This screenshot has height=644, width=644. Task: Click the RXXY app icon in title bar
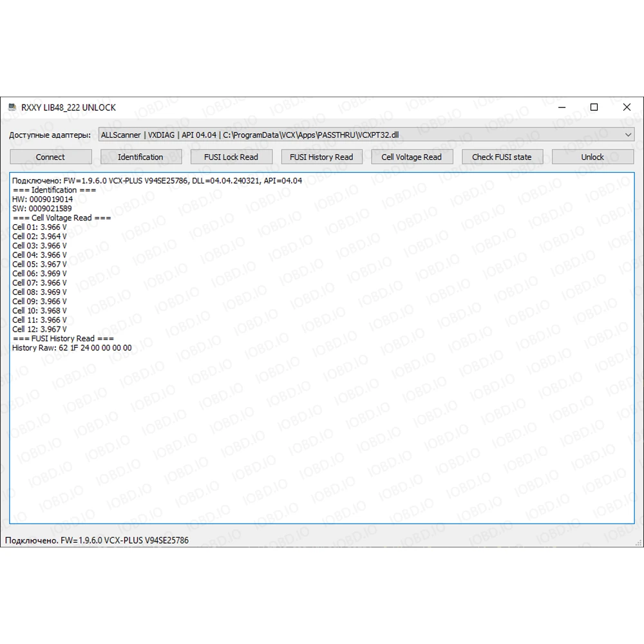click(x=12, y=108)
